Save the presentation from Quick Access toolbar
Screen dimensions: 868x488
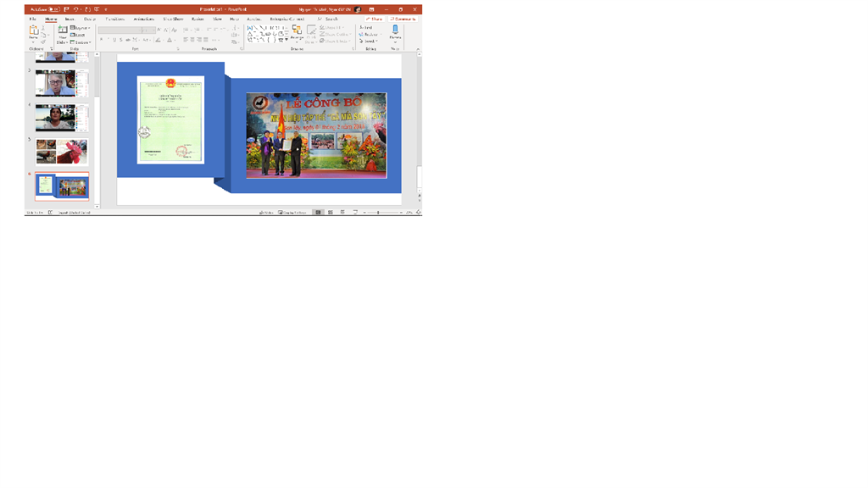(x=66, y=9)
